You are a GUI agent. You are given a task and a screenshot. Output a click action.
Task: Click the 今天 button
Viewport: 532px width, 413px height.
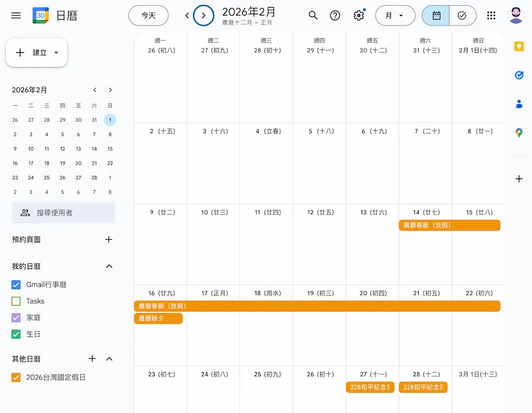tap(148, 15)
